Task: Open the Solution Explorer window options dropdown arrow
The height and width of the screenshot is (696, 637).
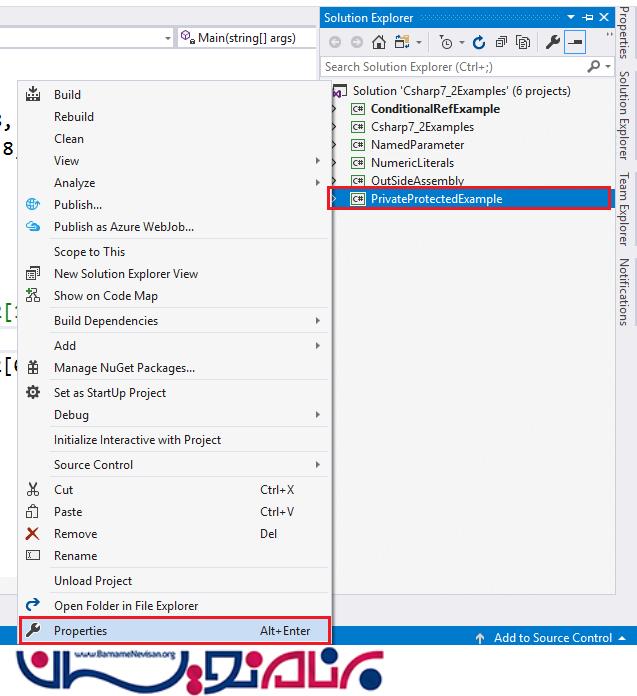Action: 570,18
